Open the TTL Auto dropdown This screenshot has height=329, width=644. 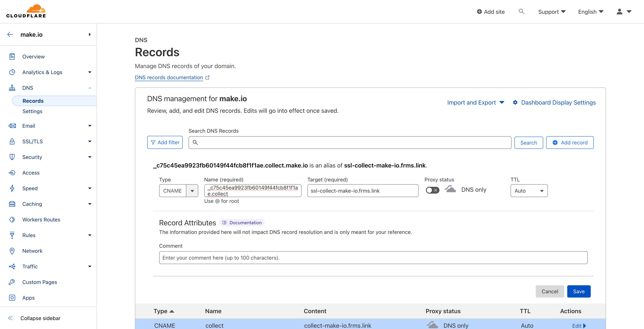click(x=529, y=191)
